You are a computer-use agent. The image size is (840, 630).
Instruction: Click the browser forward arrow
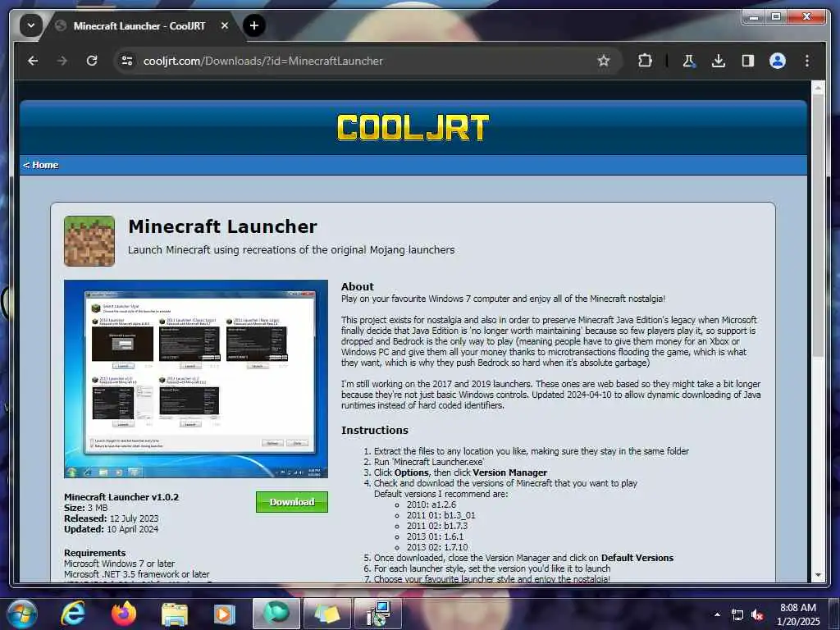tap(62, 61)
